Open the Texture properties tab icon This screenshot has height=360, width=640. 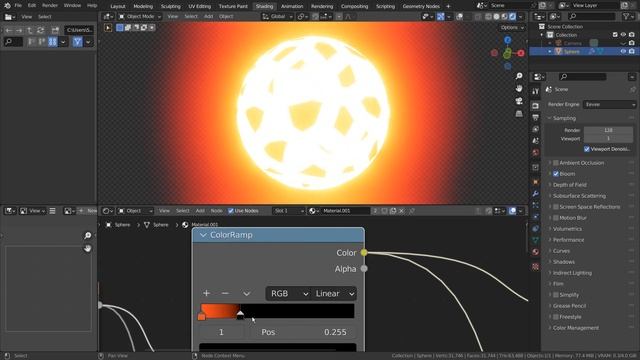click(x=536, y=267)
